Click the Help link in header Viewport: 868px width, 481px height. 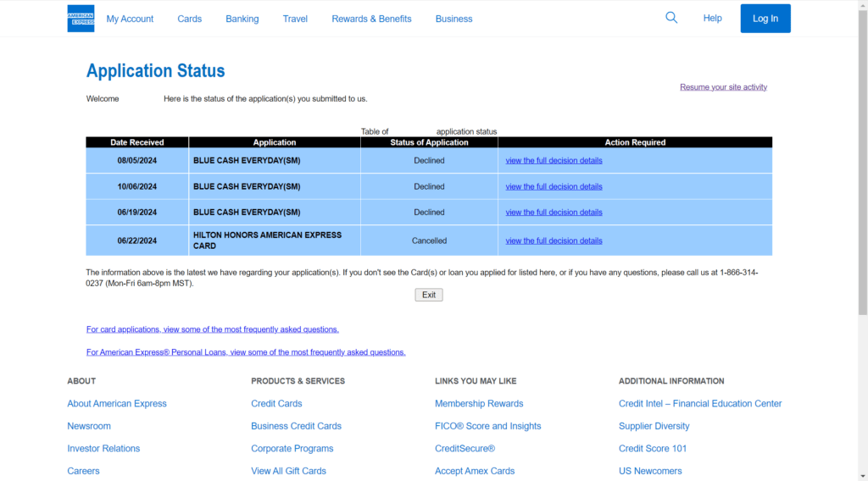712,19
